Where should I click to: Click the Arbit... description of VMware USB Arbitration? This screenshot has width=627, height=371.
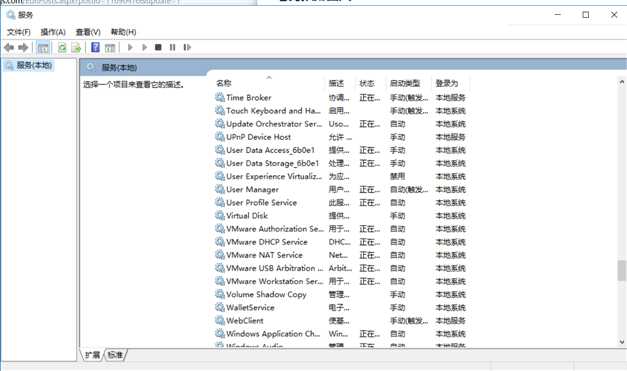pyautogui.click(x=340, y=268)
